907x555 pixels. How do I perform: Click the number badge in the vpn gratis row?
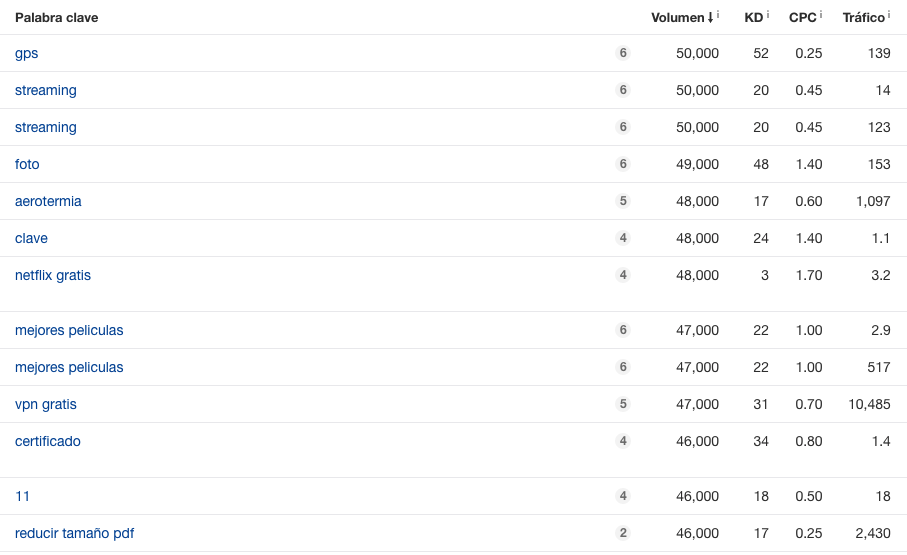[x=623, y=404]
